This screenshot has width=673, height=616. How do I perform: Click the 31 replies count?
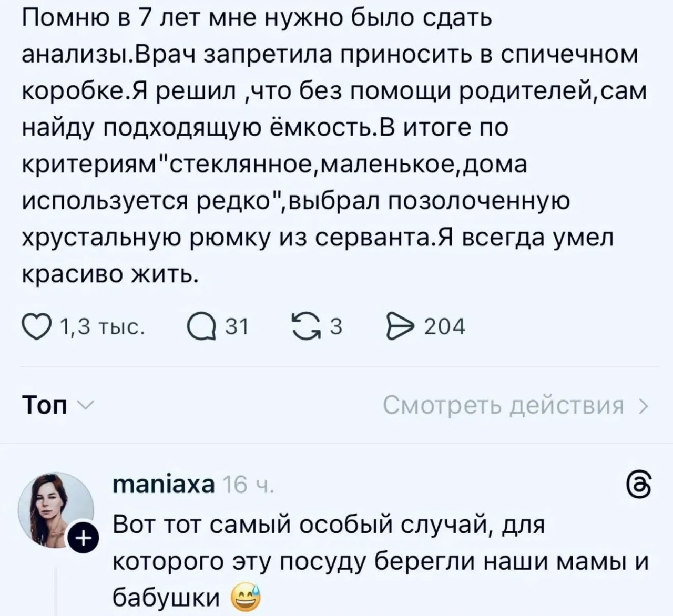(x=236, y=327)
